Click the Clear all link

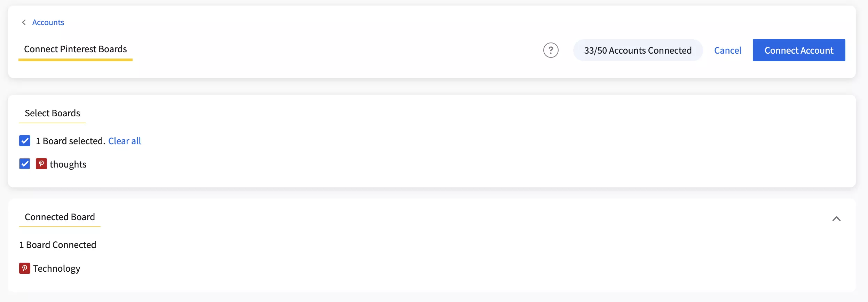pos(125,141)
